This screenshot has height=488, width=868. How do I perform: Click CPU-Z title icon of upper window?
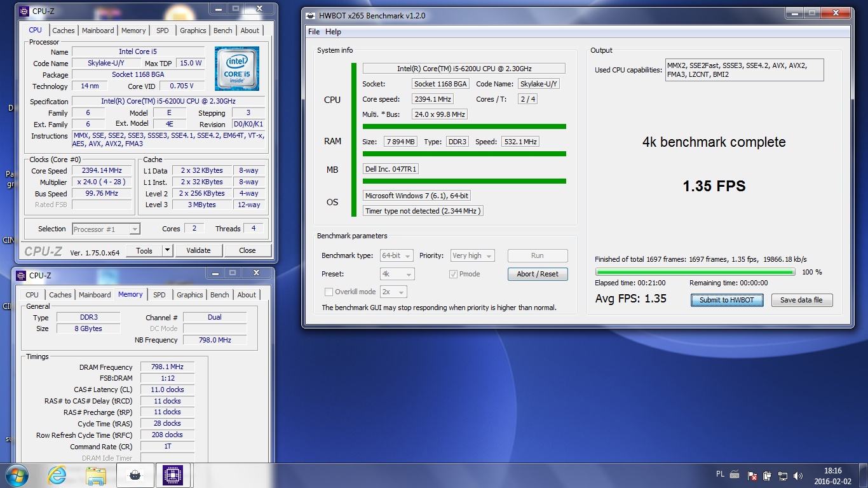(x=24, y=11)
